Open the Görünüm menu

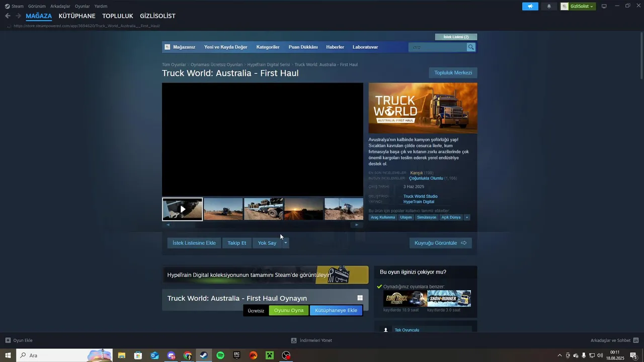click(x=37, y=6)
